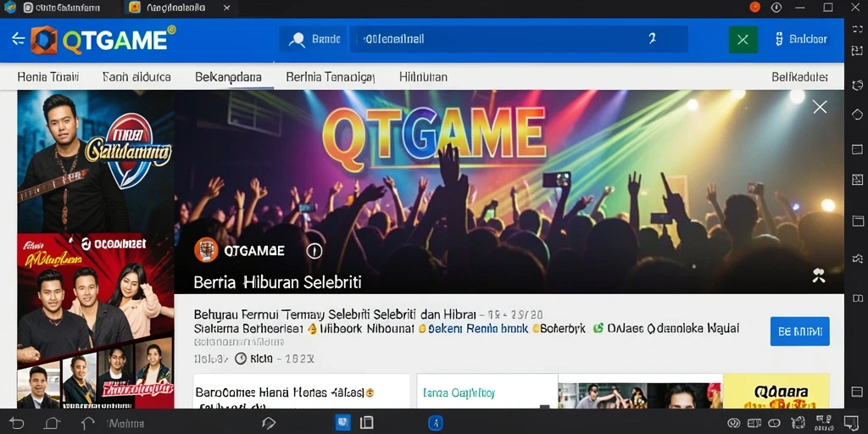Viewport: 868px width, 434px height.
Task: Click the back arrow in bottom bar
Action: click(x=17, y=424)
